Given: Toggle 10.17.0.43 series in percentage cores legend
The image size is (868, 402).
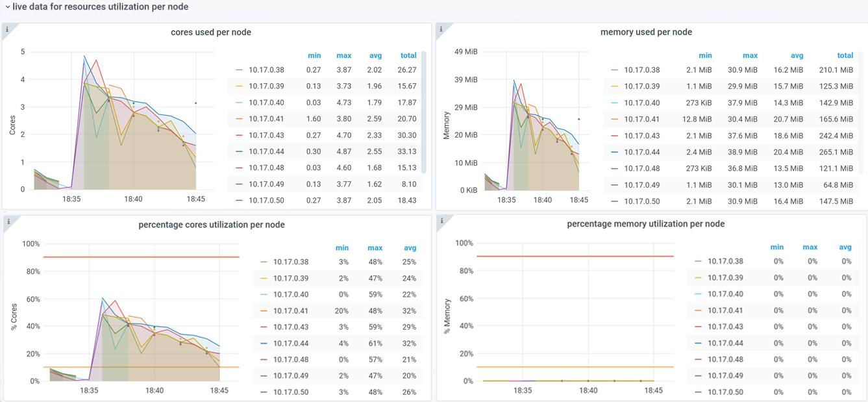Looking at the screenshot, I should click(x=291, y=327).
